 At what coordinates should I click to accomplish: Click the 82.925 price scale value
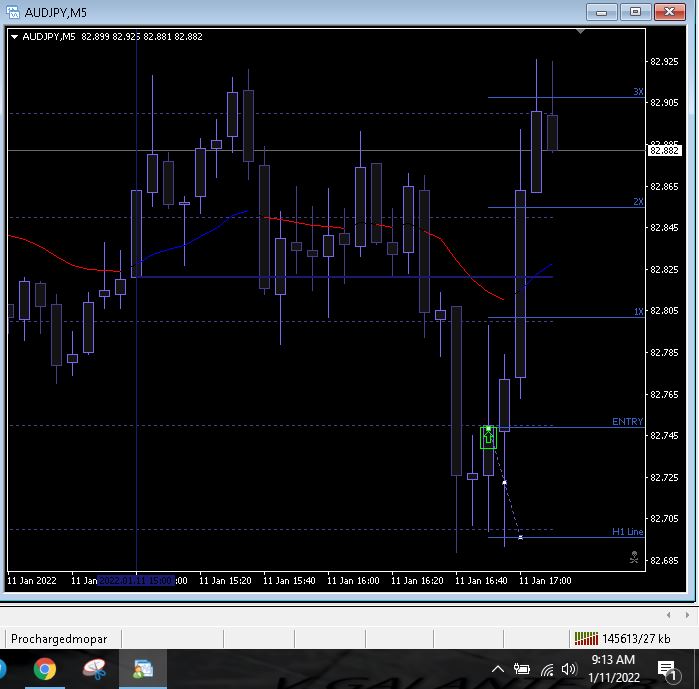pos(664,62)
